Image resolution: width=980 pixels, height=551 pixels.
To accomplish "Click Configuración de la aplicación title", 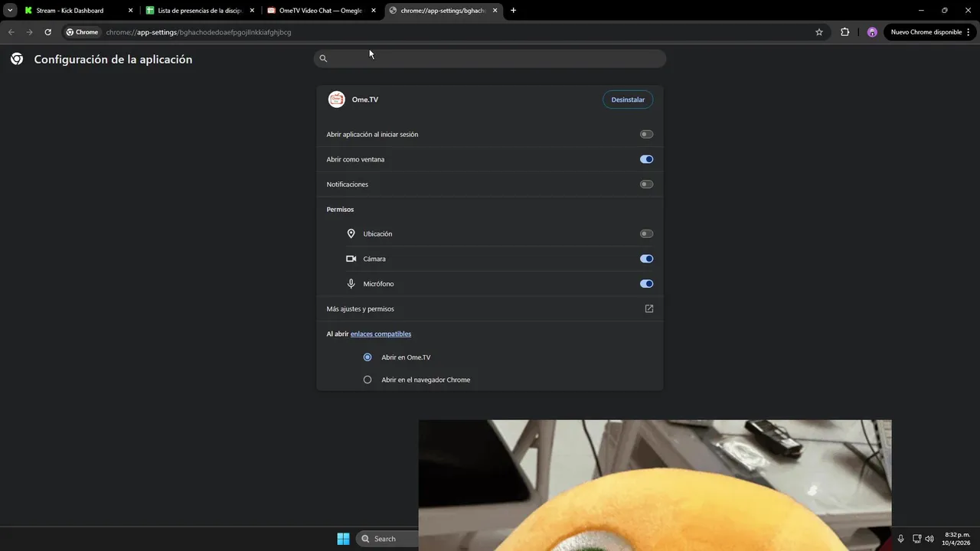I will pos(113,59).
